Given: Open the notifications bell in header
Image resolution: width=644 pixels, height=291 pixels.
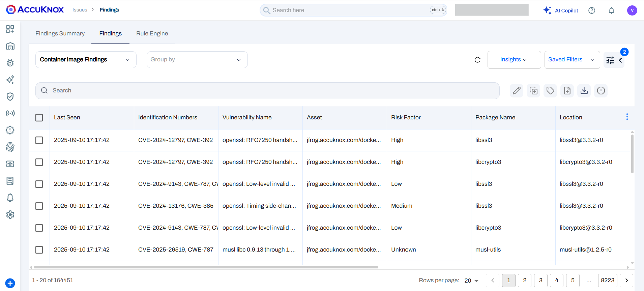Looking at the screenshot, I should [611, 10].
